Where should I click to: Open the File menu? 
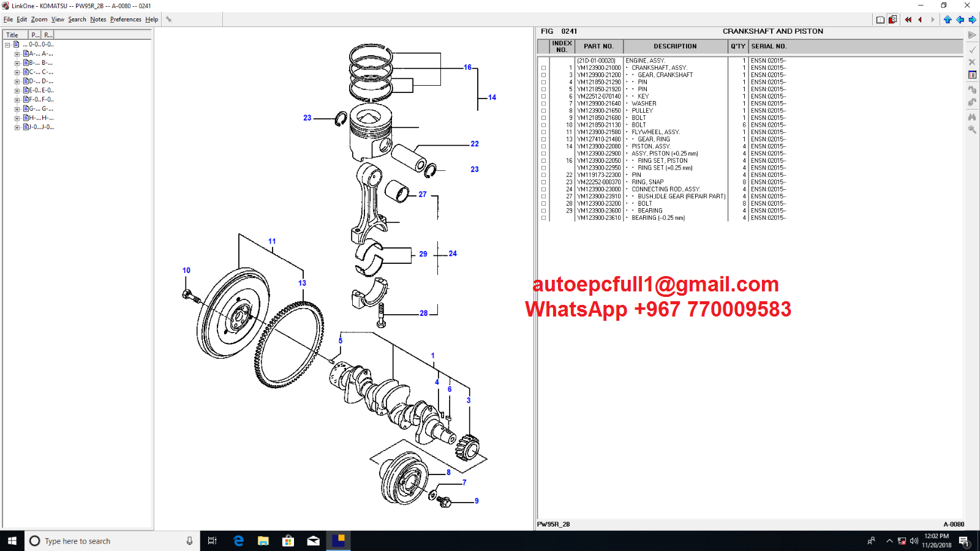tap(8, 20)
